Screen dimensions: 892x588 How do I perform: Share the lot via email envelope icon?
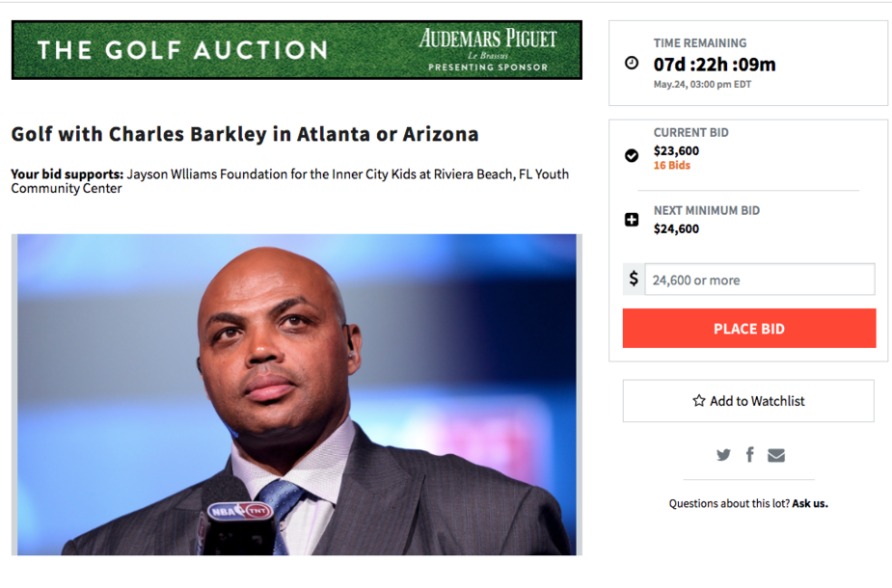(x=776, y=455)
